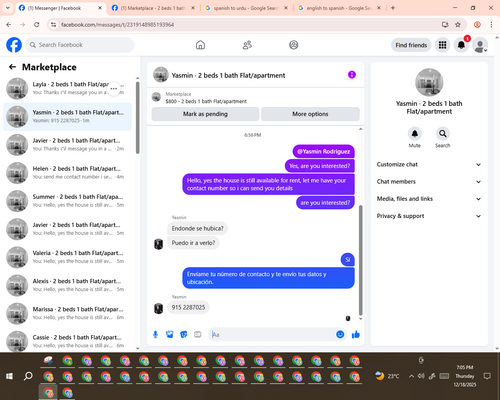Screen dimensions: 500x400
Task: Open Chrome three-dot menu
Action: (491, 24)
